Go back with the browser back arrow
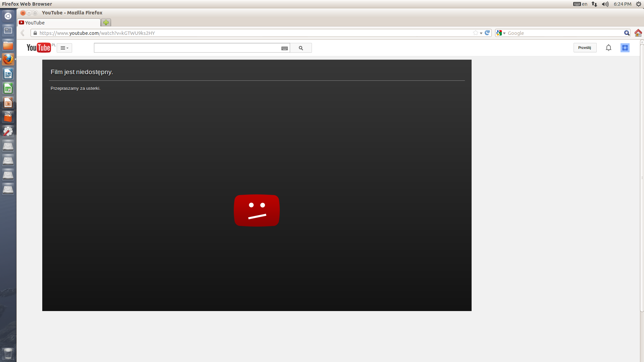The height and width of the screenshot is (362, 644). pos(22,33)
